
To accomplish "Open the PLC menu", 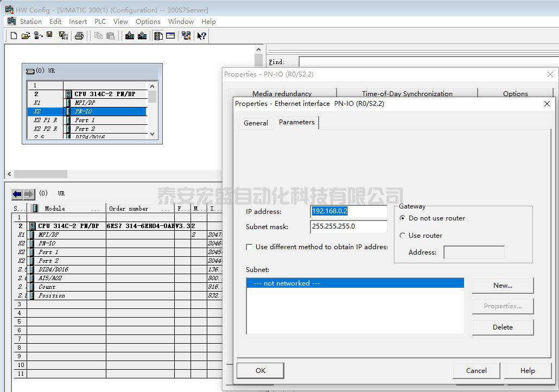I will [x=100, y=22].
